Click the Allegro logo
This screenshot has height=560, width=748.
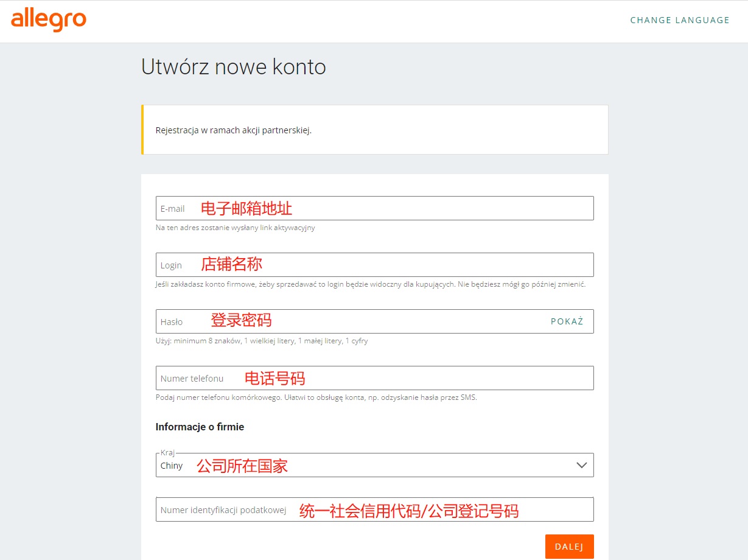pos(49,20)
